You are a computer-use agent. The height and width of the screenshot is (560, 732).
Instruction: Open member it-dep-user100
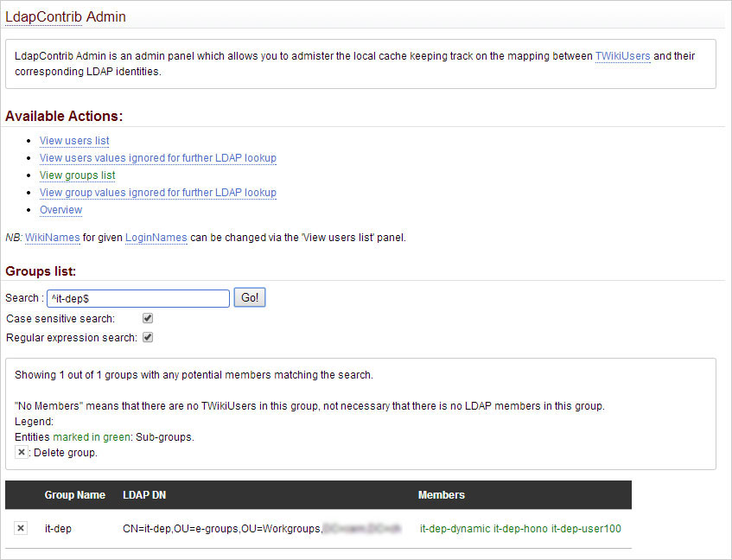[586, 528]
